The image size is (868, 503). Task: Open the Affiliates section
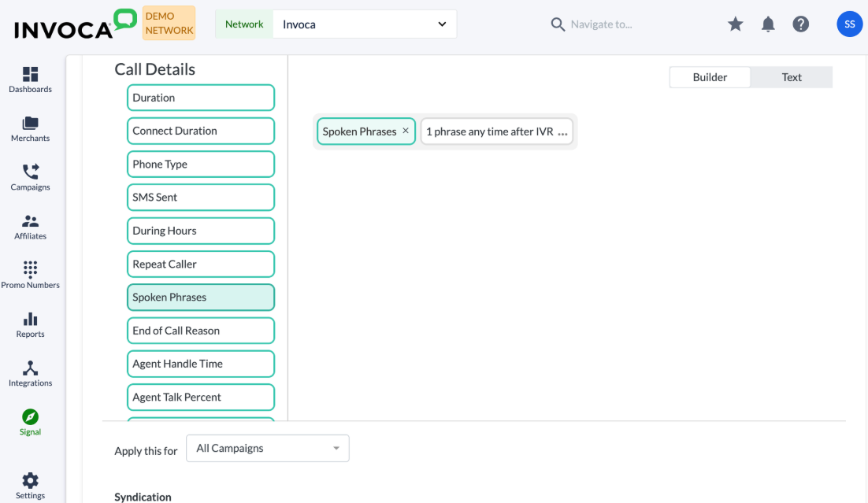click(x=30, y=224)
